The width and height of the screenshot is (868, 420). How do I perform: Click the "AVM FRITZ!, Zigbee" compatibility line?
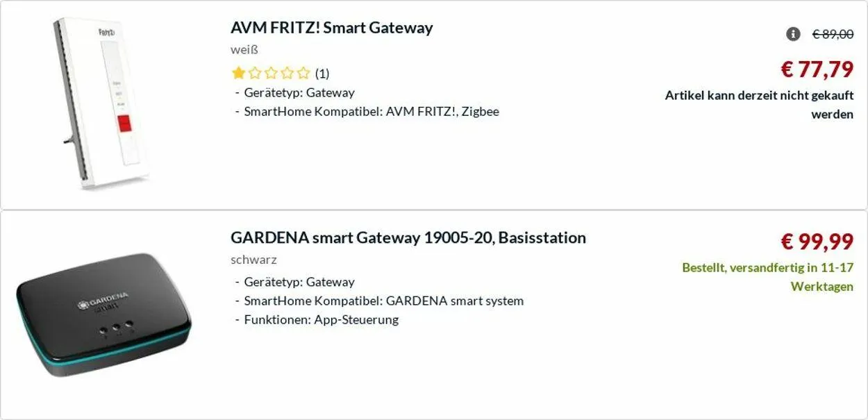(371, 111)
